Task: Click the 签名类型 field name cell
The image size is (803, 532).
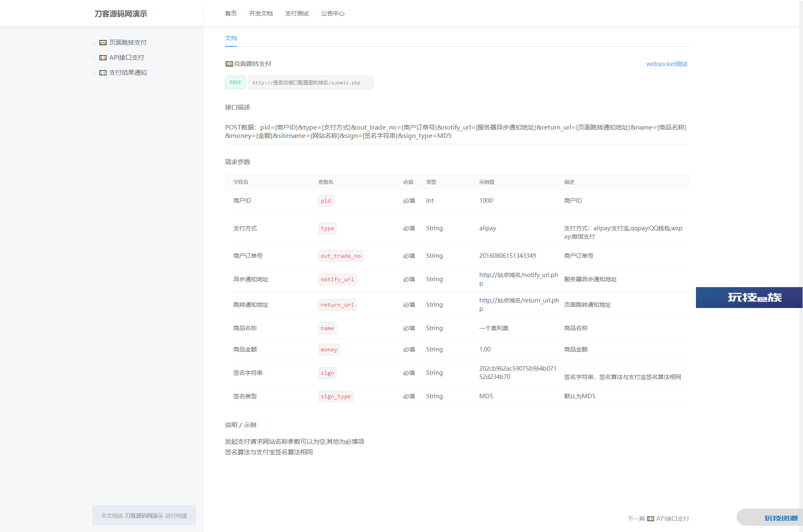Action: 245,396
